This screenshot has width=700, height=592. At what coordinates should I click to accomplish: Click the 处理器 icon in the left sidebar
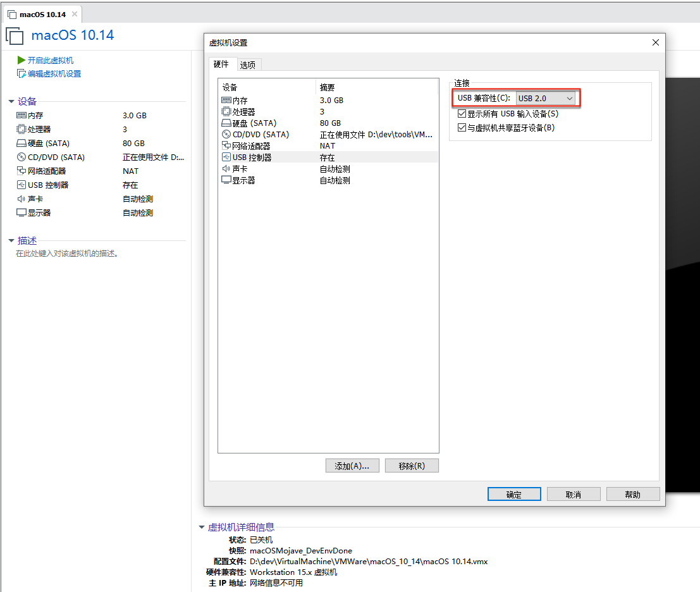[x=21, y=129]
